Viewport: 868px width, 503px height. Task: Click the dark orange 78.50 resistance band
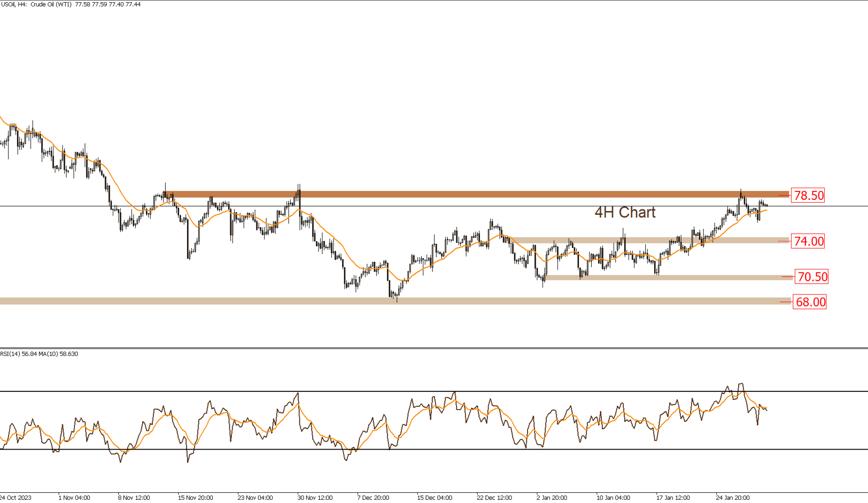(481, 194)
